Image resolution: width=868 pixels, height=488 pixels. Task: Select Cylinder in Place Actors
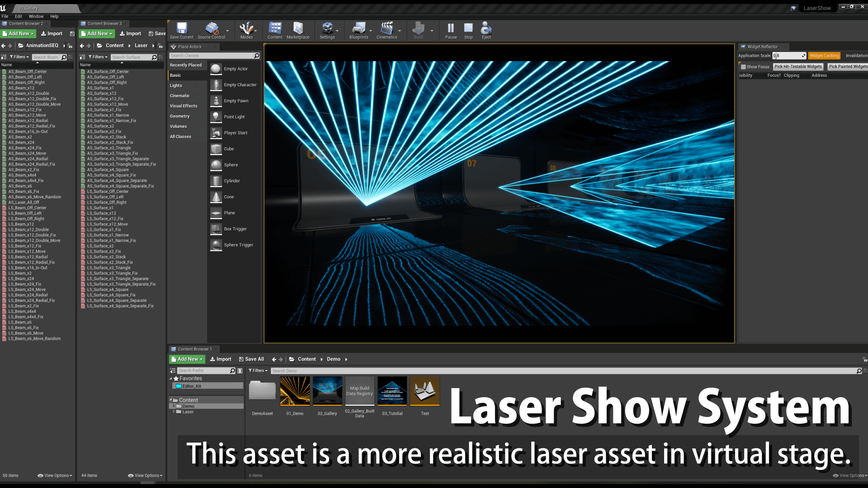pyautogui.click(x=235, y=181)
